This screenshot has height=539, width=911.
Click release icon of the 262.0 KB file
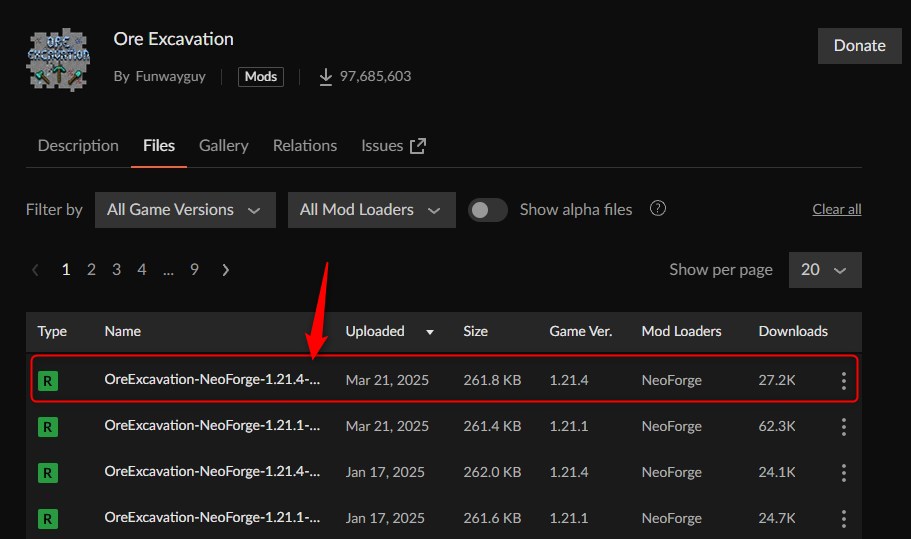coord(48,473)
